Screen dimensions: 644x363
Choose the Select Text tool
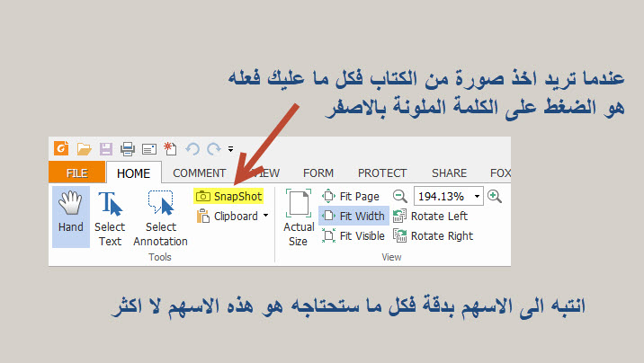[110, 214]
